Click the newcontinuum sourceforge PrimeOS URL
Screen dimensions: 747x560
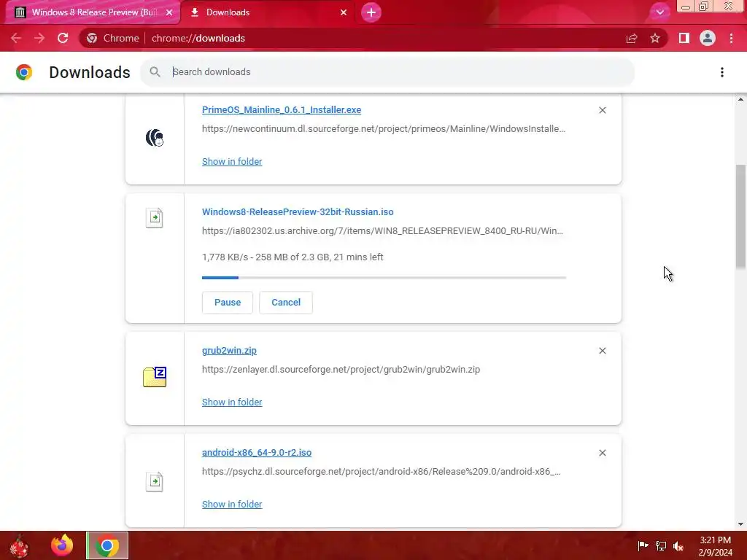click(x=384, y=128)
